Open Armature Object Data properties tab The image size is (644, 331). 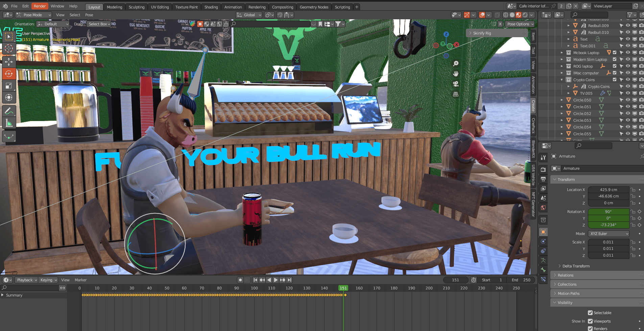coord(543,260)
